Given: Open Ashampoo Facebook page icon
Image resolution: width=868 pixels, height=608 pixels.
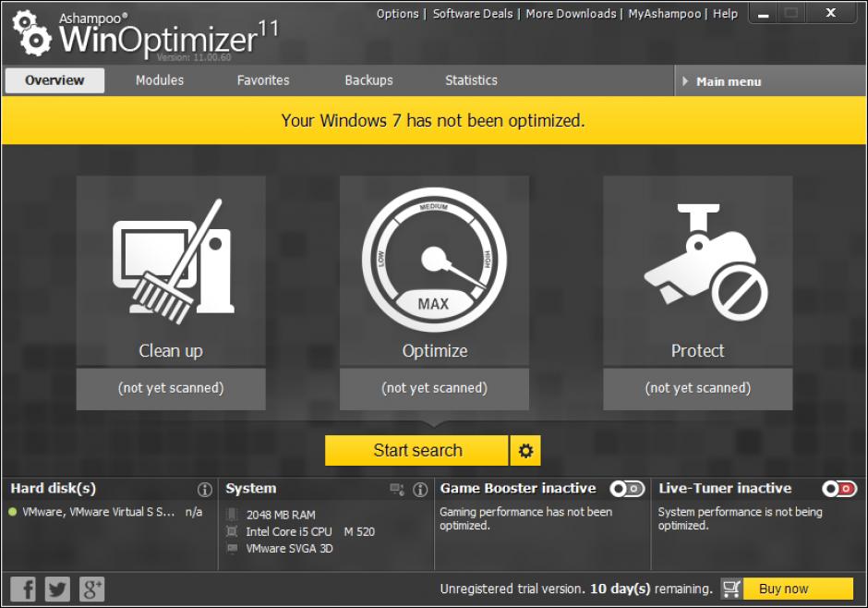Looking at the screenshot, I should pos(23,589).
